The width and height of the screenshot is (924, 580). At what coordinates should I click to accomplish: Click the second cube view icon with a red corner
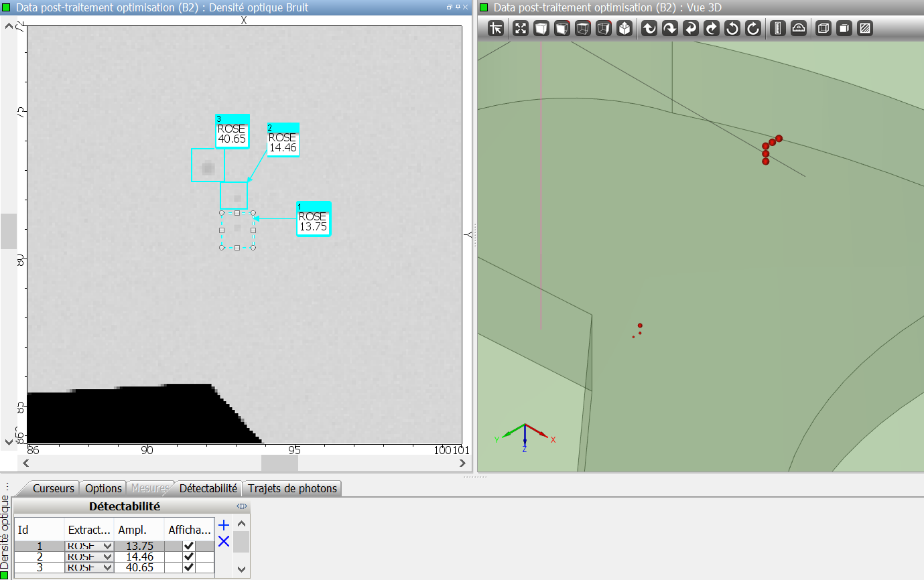pos(562,29)
